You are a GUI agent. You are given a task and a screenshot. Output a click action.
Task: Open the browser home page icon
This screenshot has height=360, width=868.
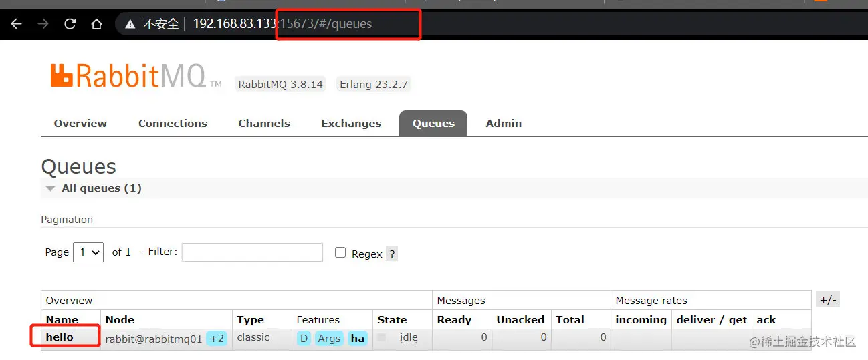point(96,24)
